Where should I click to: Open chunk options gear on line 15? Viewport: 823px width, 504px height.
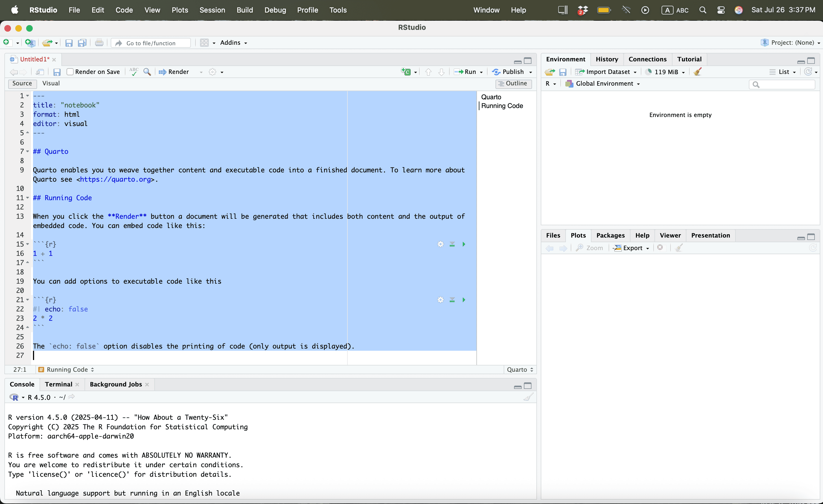pos(441,244)
